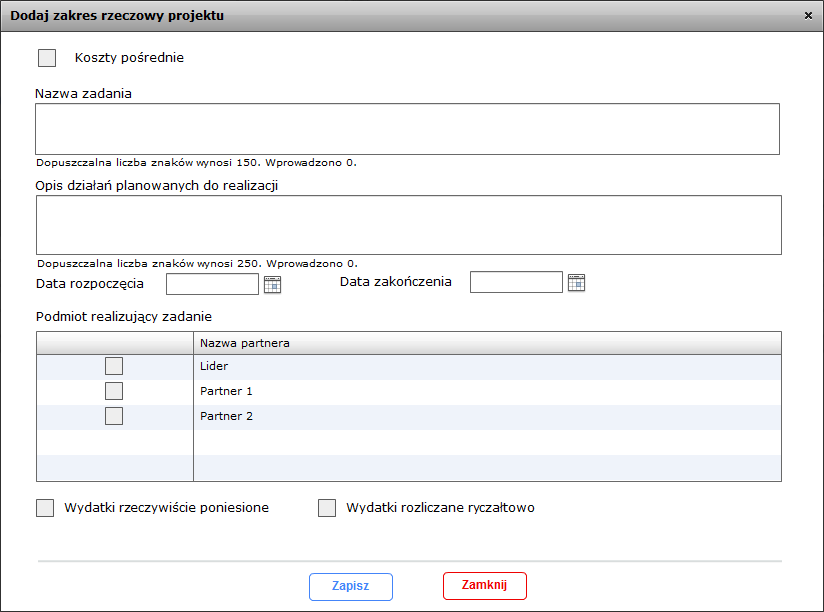
Task: Close the dialog with the X icon
Action: (x=808, y=16)
